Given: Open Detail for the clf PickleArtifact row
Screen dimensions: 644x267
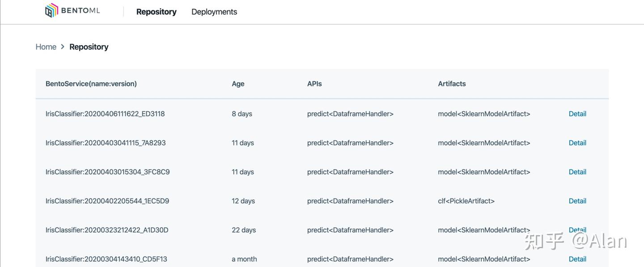Looking at the screenshot, I should pos(577,201).
